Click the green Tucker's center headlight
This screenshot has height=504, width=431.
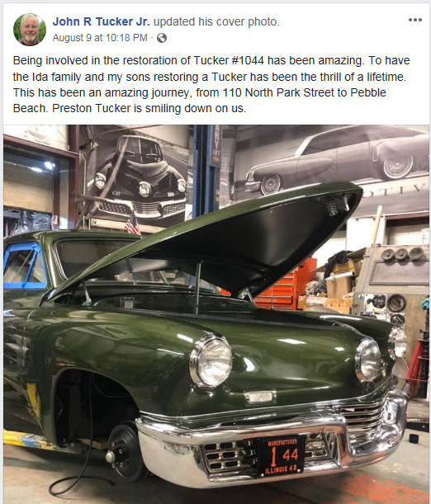(x=368, y=360)
